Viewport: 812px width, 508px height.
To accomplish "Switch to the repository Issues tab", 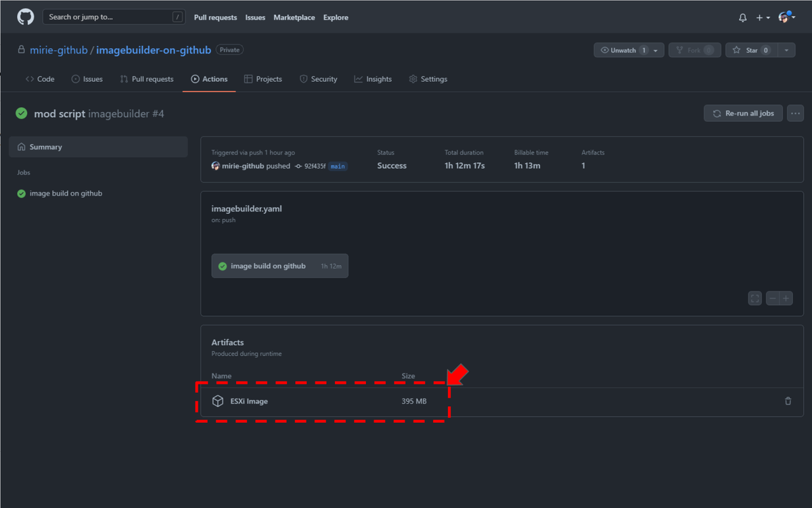I will click(x=87, y=79).
